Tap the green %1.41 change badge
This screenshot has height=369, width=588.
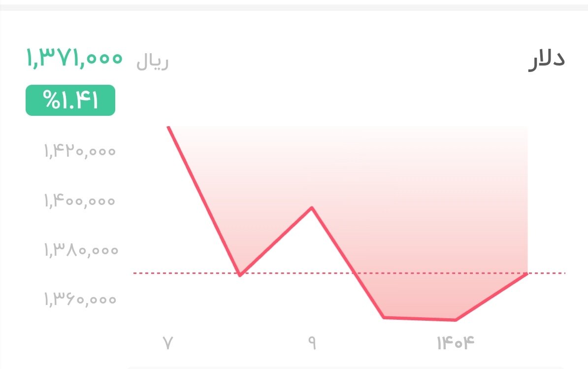(70, 101)
